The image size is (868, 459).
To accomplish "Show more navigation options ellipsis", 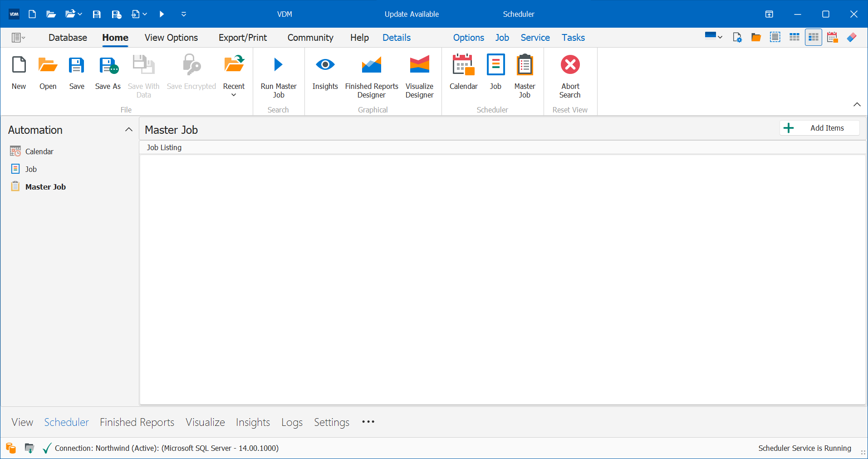I will [368, 422].
